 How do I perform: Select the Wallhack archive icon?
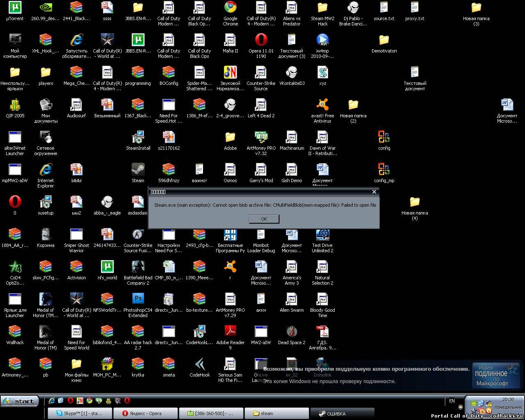(15, 335)
